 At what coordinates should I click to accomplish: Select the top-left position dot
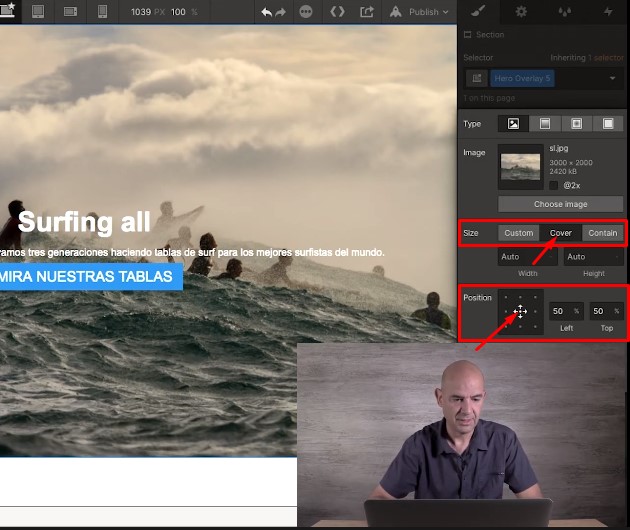506,297
